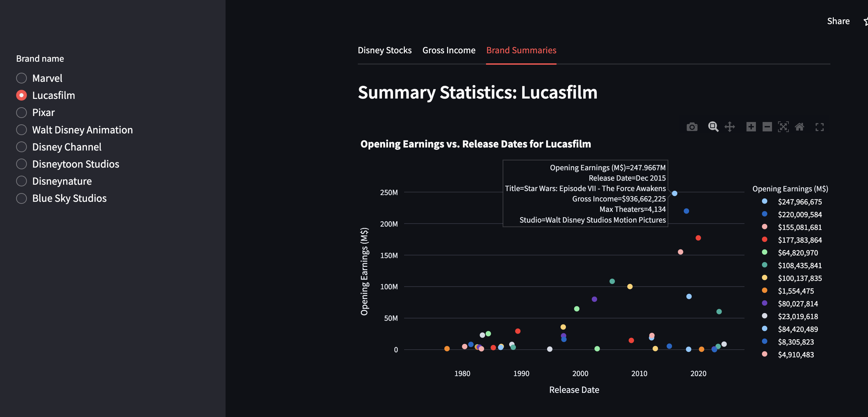Click the Zoom in plus icon

click(751, 127)
